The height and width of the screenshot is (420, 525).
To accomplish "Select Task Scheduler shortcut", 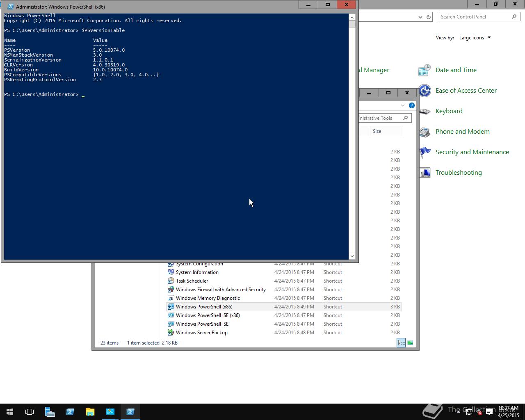I will point(192,281).
